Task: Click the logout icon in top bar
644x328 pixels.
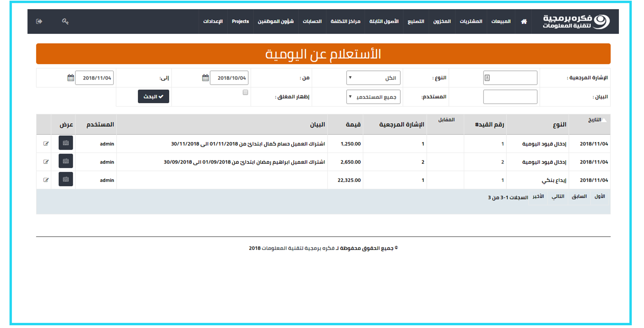Action: coord(39,21)
